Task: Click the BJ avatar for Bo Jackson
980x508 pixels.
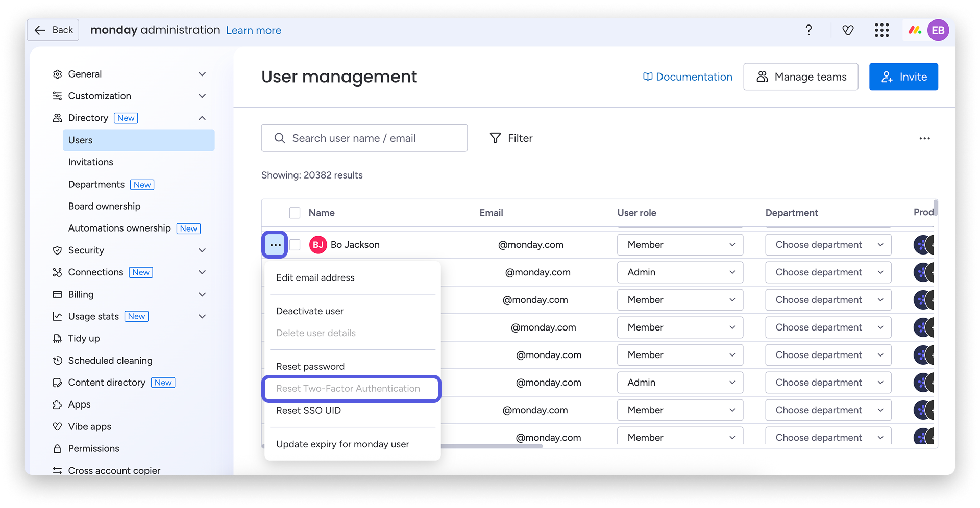Action: (x=318, y=245)
